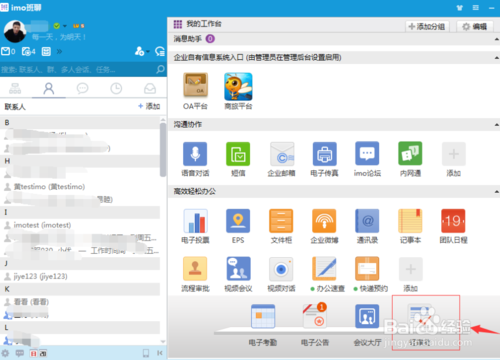Open 视频对话 camera icon

click(281, 269)
